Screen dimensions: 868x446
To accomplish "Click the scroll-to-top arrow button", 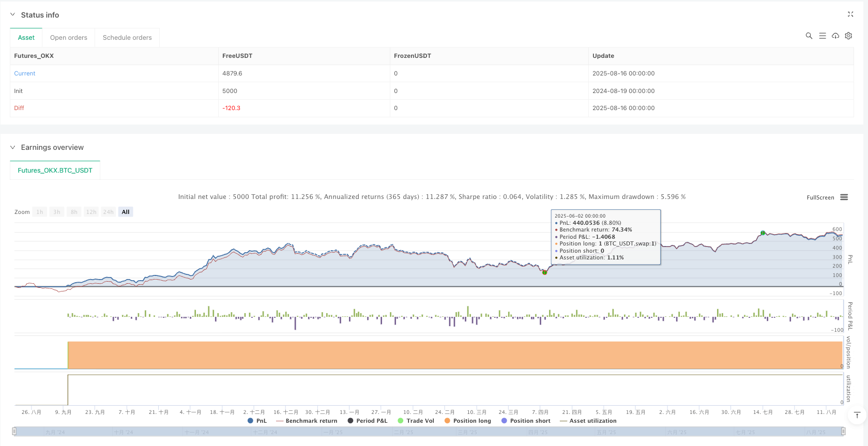I will tap(857, 415).
